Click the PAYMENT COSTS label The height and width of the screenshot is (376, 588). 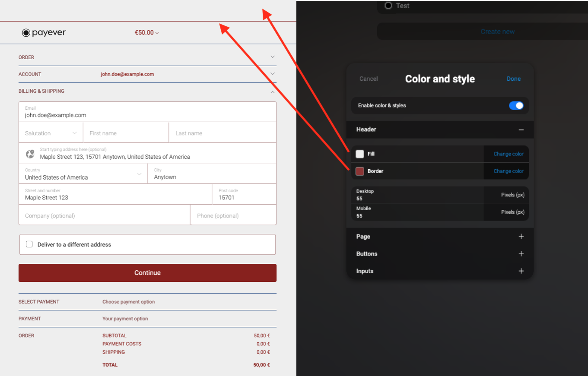point(122,344)
